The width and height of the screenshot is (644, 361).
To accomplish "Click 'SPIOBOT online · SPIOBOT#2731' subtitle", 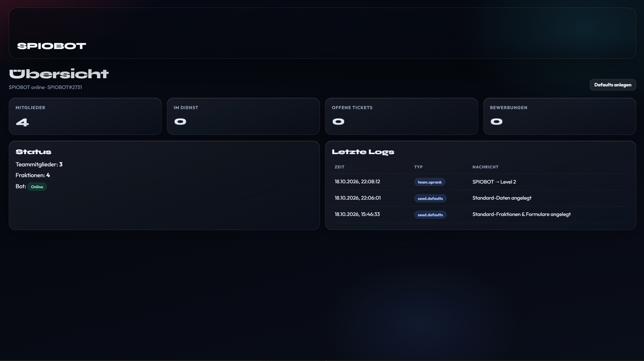I will [x=45, y=87].
